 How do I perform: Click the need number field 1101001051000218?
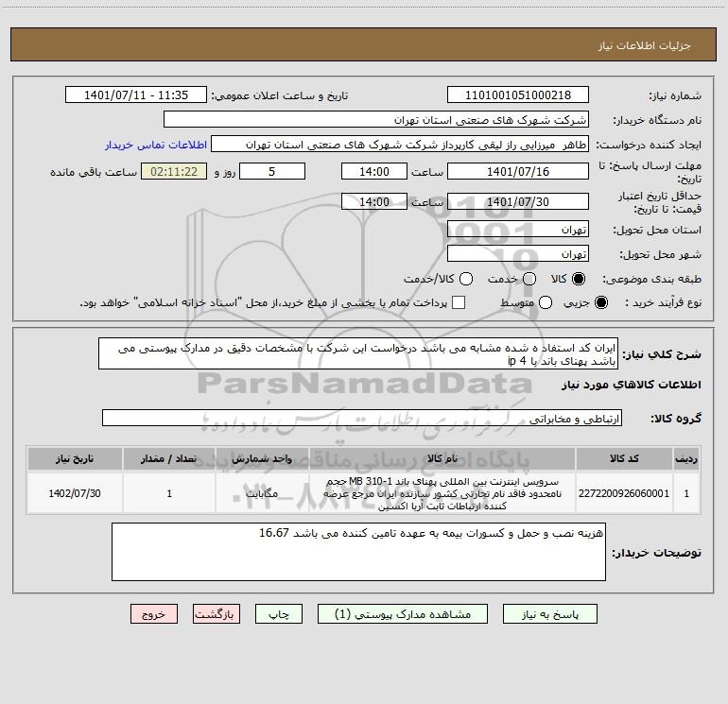(x=518, y=95)
